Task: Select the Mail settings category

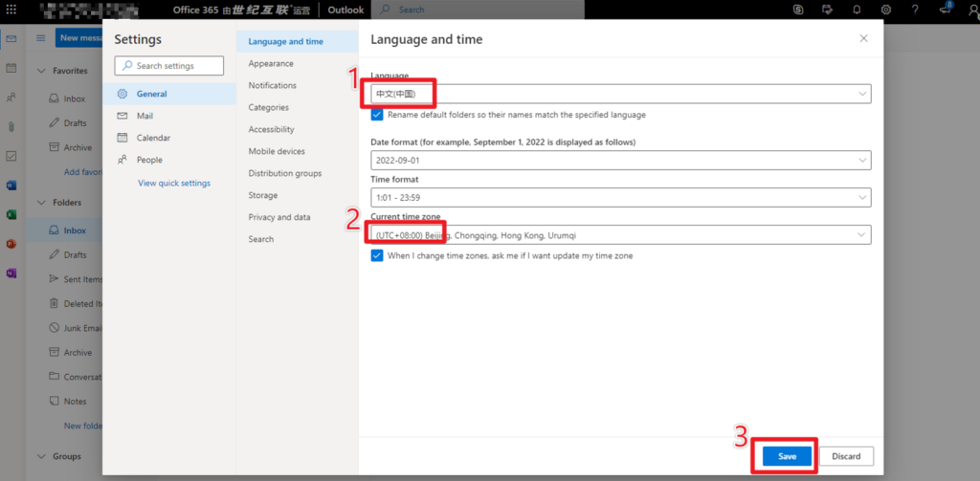Action: click(x=145, y=116)
